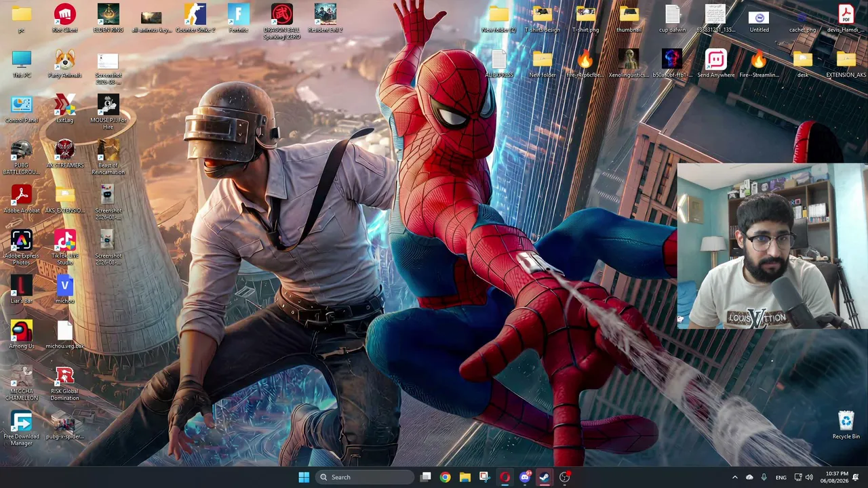Select the Xenolinguistics alien image file
Screen dimensions: 868x488
629,64
